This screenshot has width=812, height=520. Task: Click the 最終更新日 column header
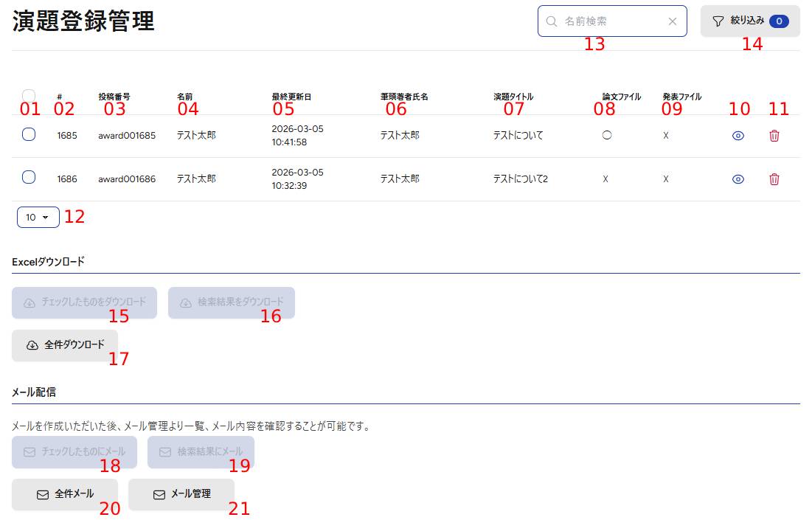click(x=291, y=97)
